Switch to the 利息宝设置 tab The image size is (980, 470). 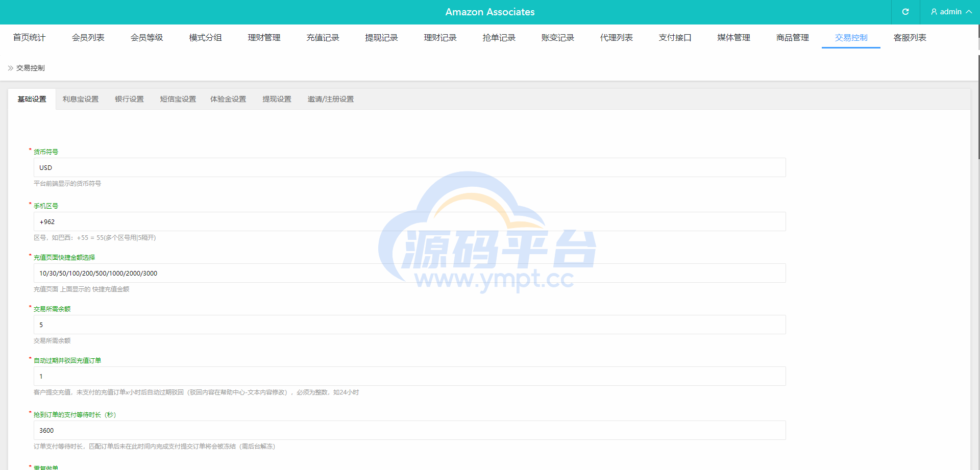[x=81, y=99]
